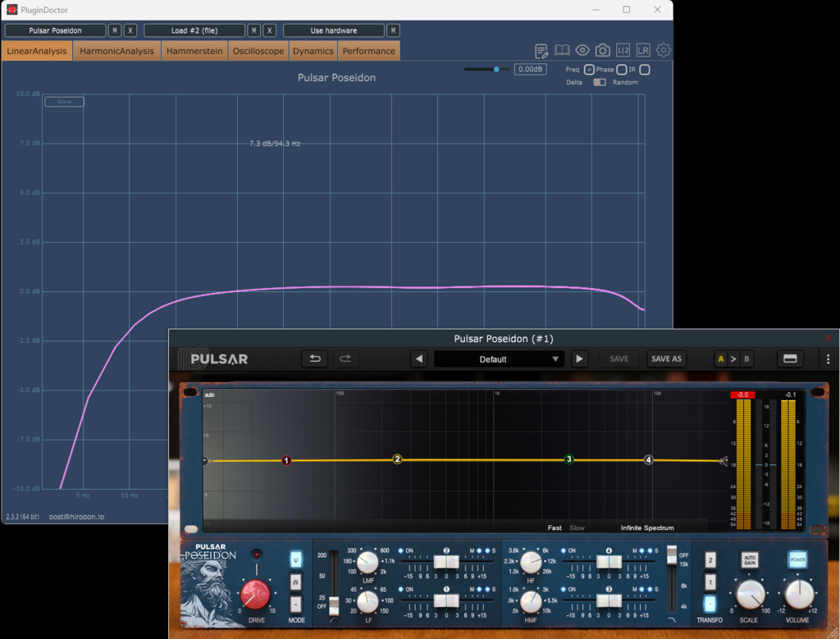Select Slow spectrum speed
The width and height of the screenshot is (840, 639).
[577, 528]
